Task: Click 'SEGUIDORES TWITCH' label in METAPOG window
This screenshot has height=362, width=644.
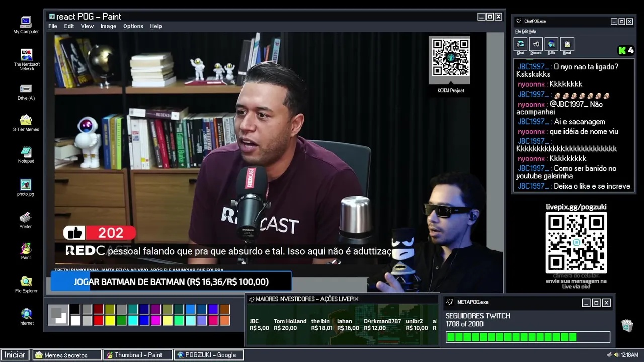Action: pos(478,316)
